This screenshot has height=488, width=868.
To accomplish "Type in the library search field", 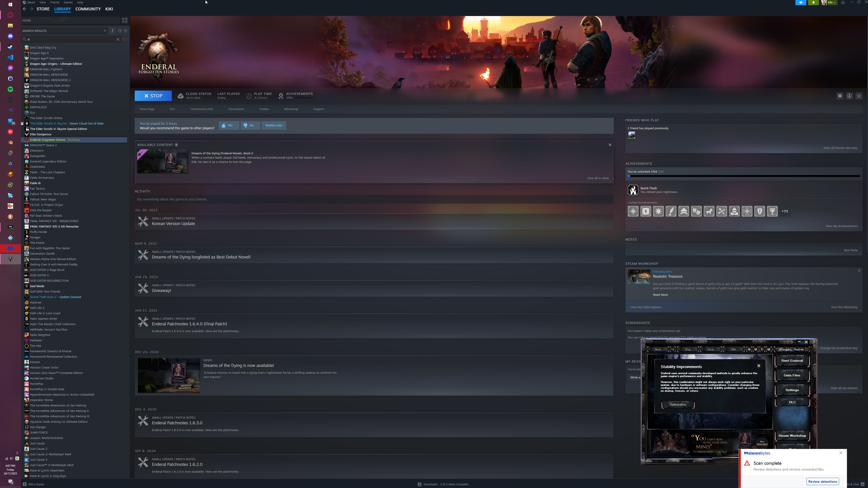I will point(71,39).
